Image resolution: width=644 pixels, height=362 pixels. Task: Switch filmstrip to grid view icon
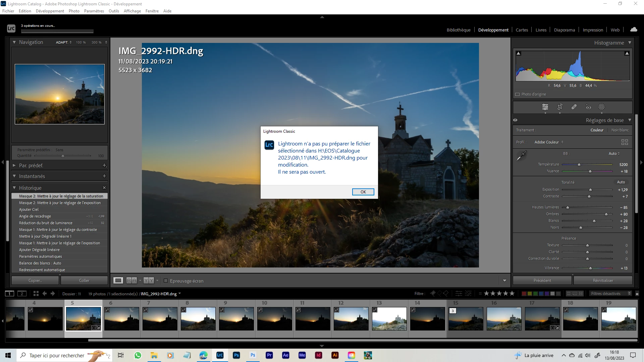36,294
